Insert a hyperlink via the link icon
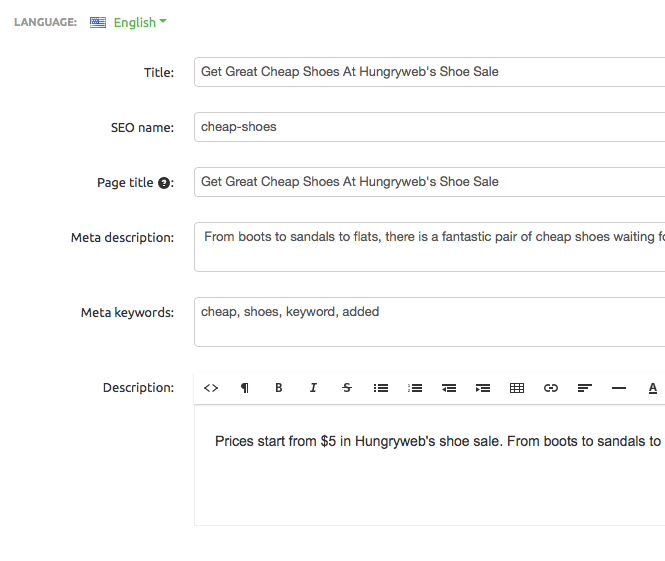This screenshot has width=665, height=561. 551,388
